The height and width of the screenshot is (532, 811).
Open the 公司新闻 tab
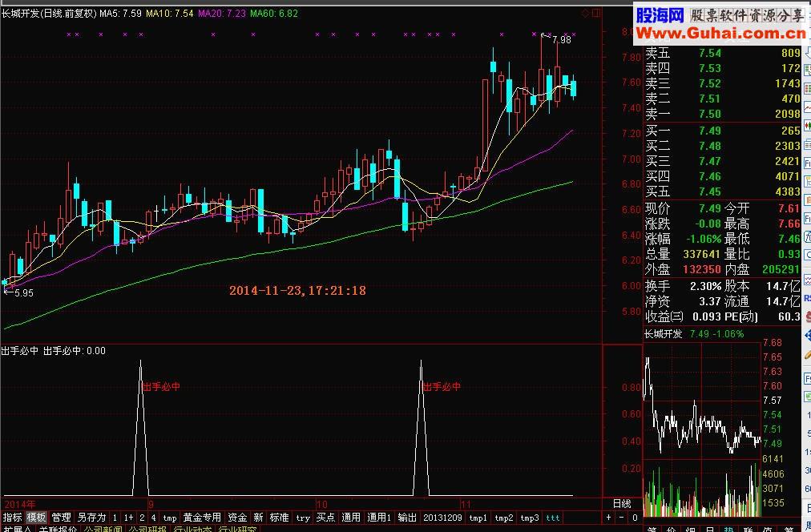point(103,529)
